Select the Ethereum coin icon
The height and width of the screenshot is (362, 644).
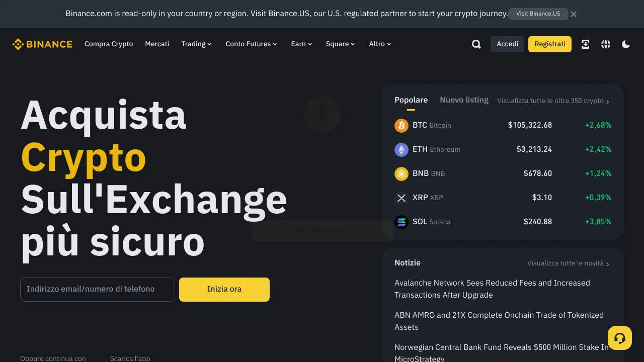pos(401,149)
